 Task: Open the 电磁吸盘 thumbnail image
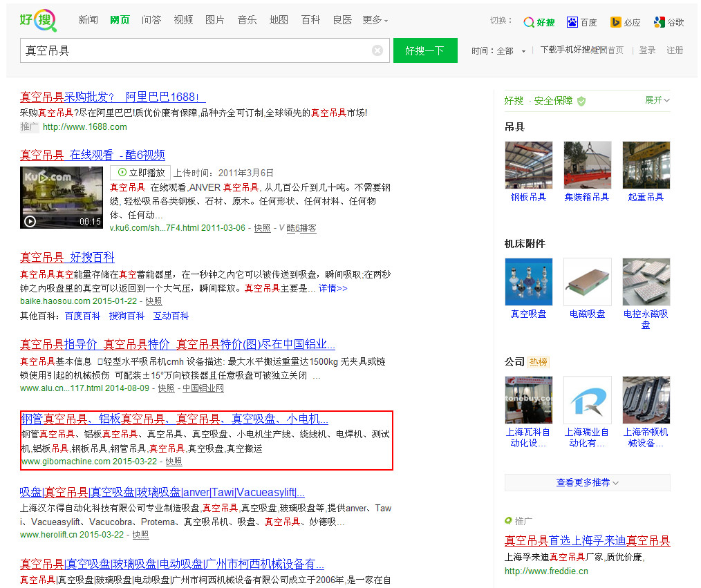click(x=588, y=282)
